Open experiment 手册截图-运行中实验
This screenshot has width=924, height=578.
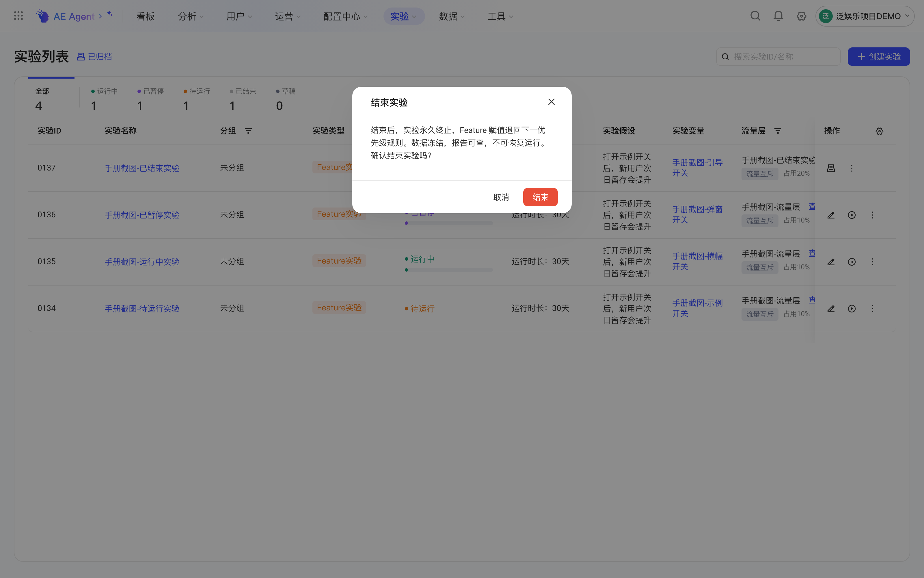tap(142, 262)
